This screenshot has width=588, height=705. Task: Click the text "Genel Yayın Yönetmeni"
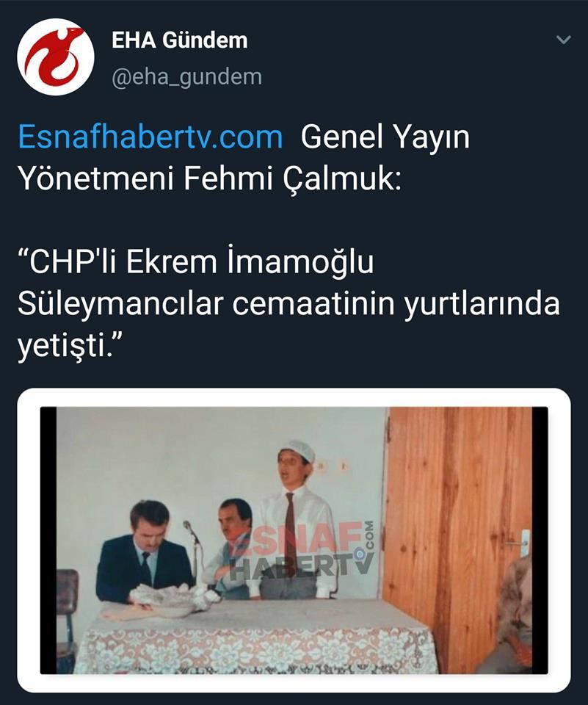click(244, 157)
